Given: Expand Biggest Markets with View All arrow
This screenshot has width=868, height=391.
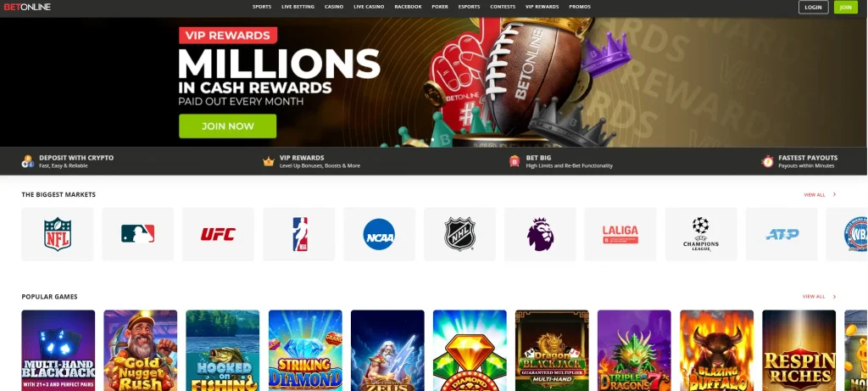Looking at the screenshot, I should click(x=834, y=194).
